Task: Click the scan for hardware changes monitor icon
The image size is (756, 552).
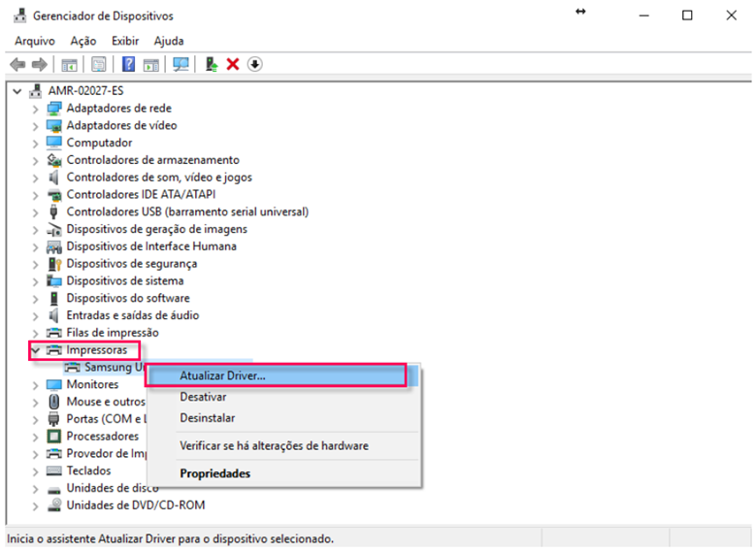Action: tap(181, 65)
